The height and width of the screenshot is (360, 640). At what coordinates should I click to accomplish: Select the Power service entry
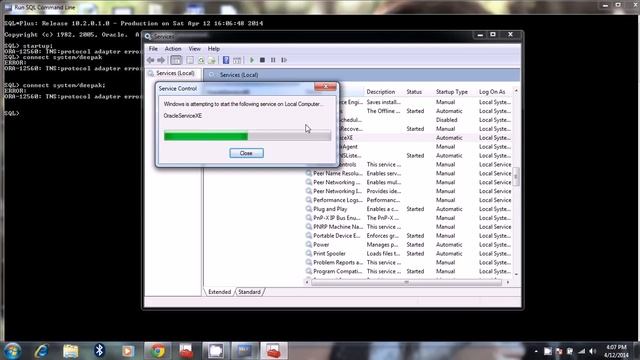(408, 244)
